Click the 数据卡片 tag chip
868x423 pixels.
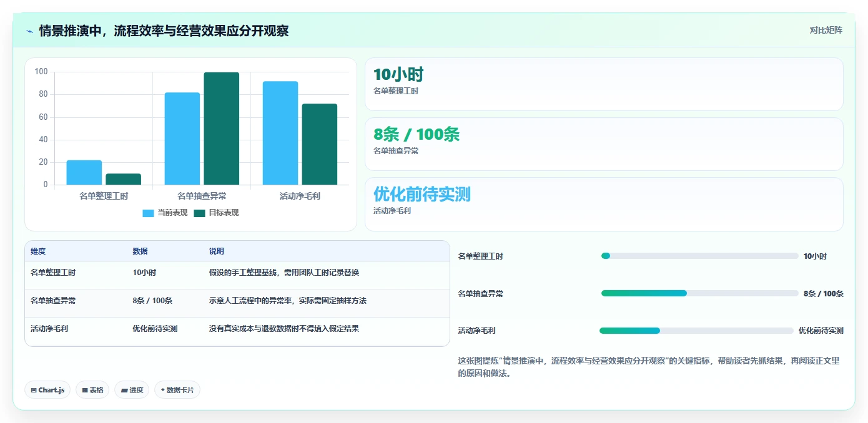[177, 390]
